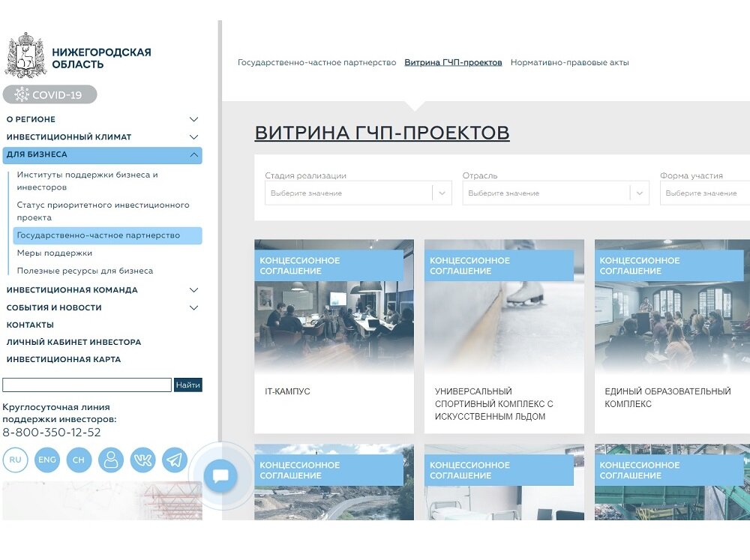Viewport: 750px width, 560px height.
Task: Switch the site language to RU
Action: (x=15, y=460)
